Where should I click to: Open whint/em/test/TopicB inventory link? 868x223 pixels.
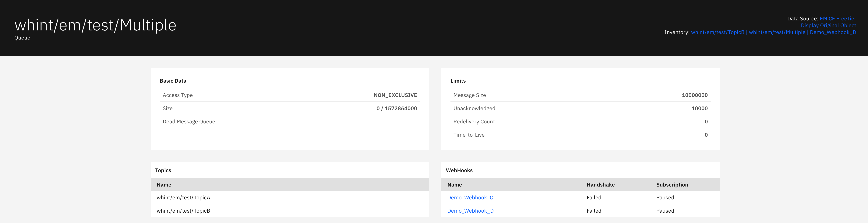coord(717,32)
